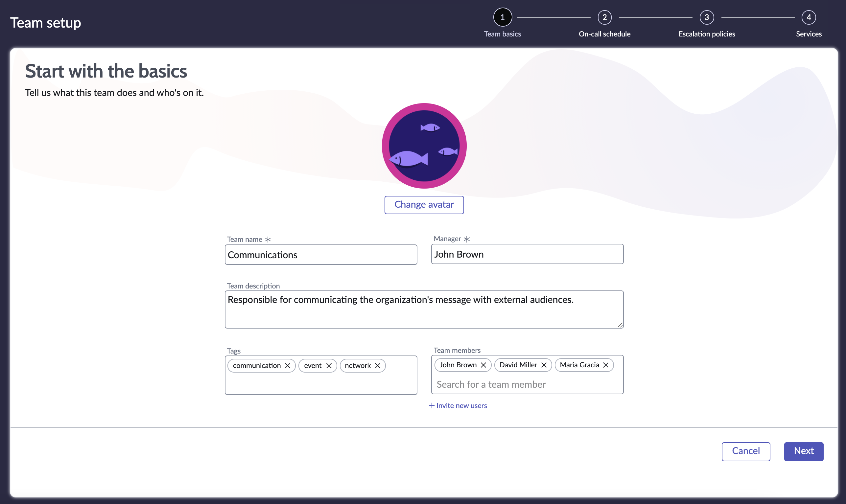This screenshot has height=504, width=846.
Task: Click into the Team name field
Action: pos(321,255)
